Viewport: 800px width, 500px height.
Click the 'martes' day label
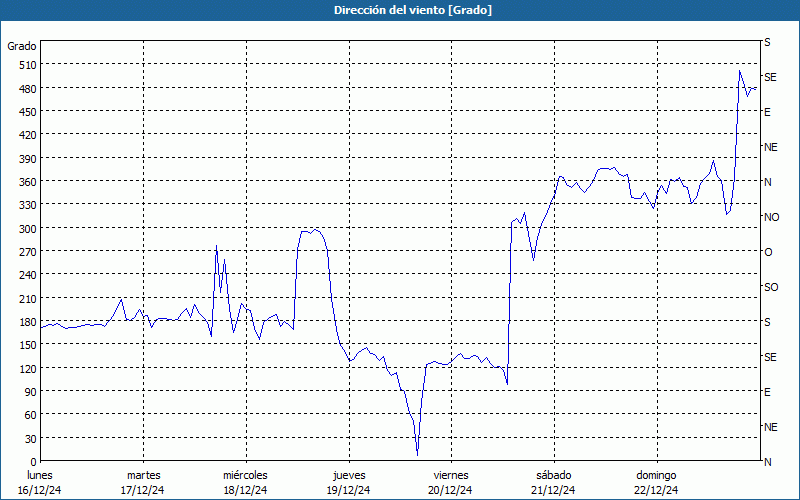143,475
